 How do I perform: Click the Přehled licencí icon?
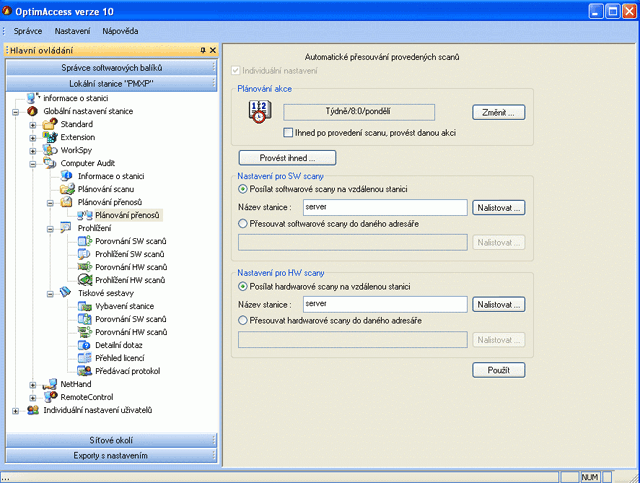(x=84, y=358)
